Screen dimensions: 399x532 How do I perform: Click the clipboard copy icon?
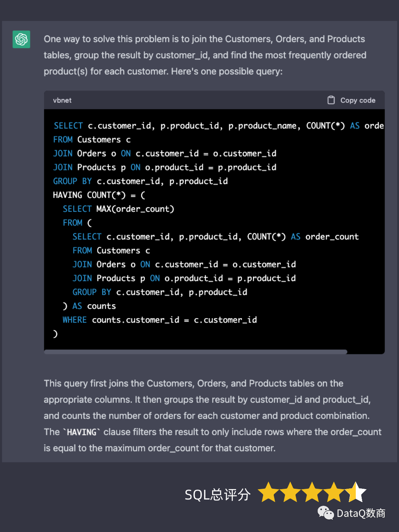click(x=331, y=100)
